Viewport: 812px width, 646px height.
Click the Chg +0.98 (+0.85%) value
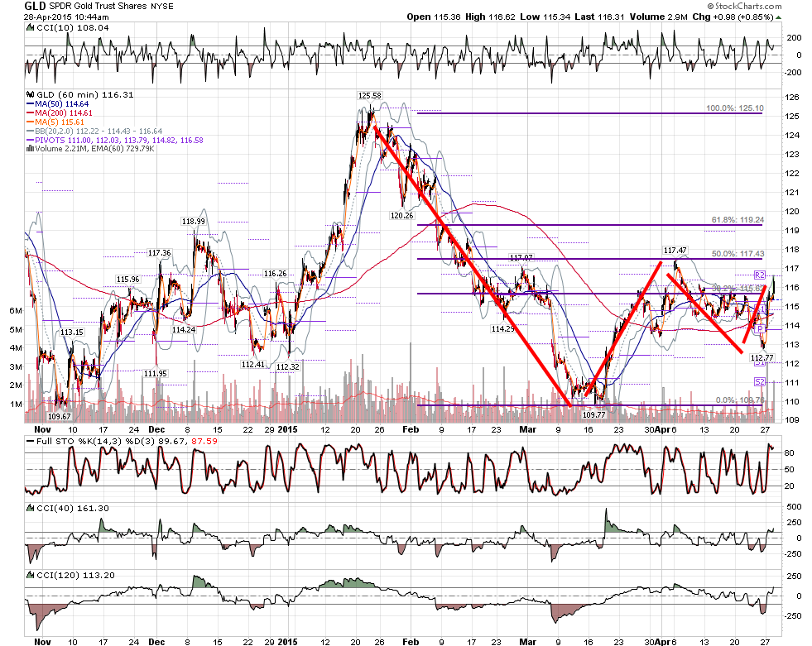click(733, 17)
